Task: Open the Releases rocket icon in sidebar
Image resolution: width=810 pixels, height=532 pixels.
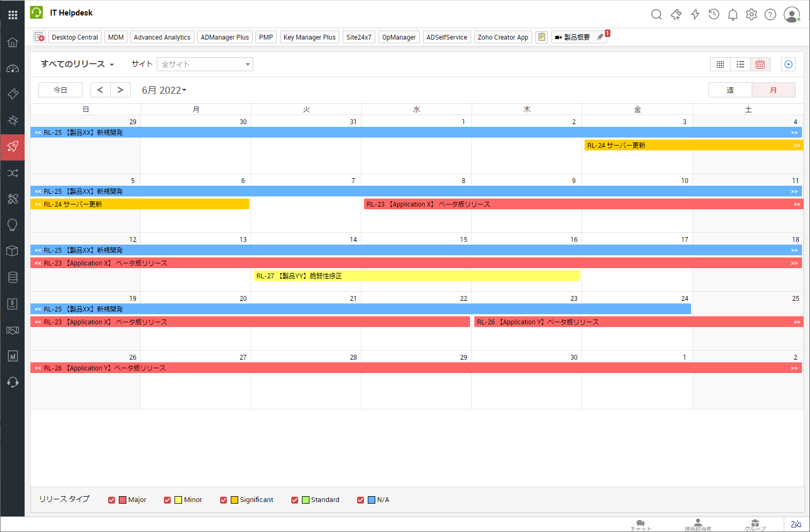Action: 12,147
